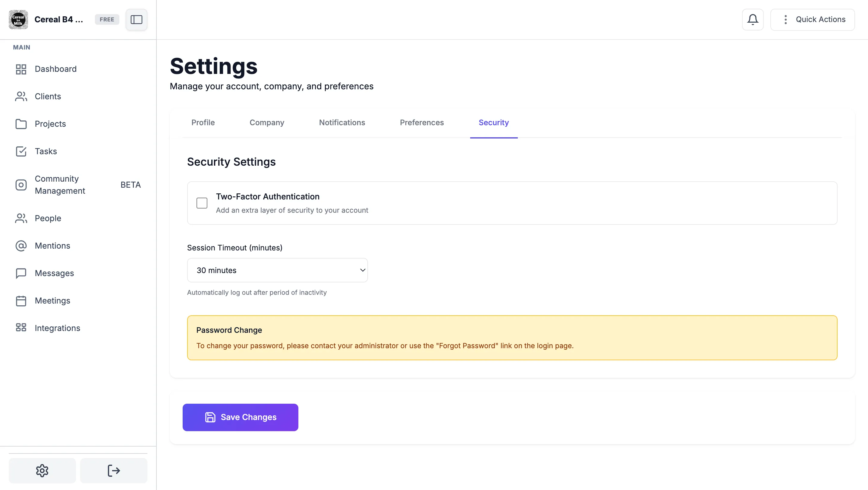Enable the Two-Factor Authentication checkbox
Screen dimensions: 868x490
pos(202,203)
